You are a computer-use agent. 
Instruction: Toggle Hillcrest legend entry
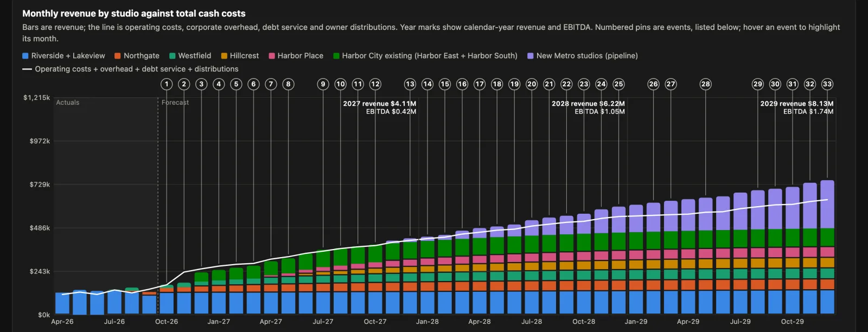tap(240, 56)
